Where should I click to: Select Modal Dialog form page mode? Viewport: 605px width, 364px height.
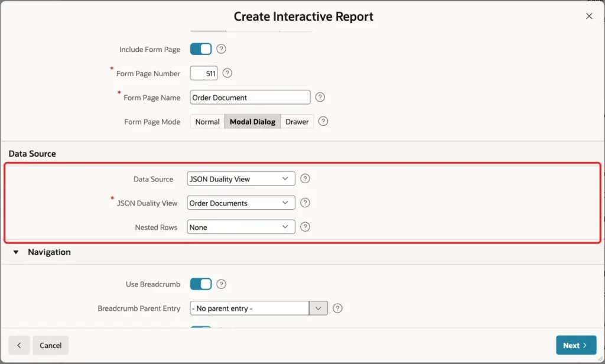coord(253,122)
